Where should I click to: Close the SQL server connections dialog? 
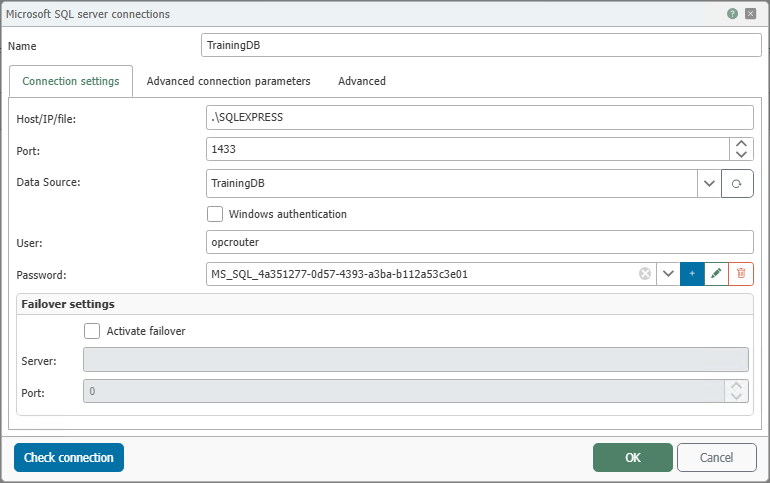(x=750, y=14)
